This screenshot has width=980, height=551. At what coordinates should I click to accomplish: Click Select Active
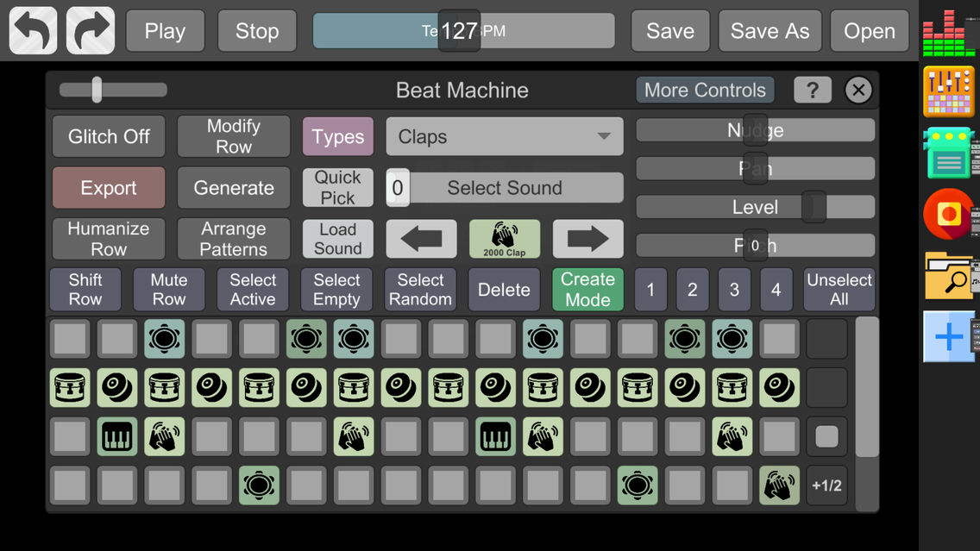point(253,289)
